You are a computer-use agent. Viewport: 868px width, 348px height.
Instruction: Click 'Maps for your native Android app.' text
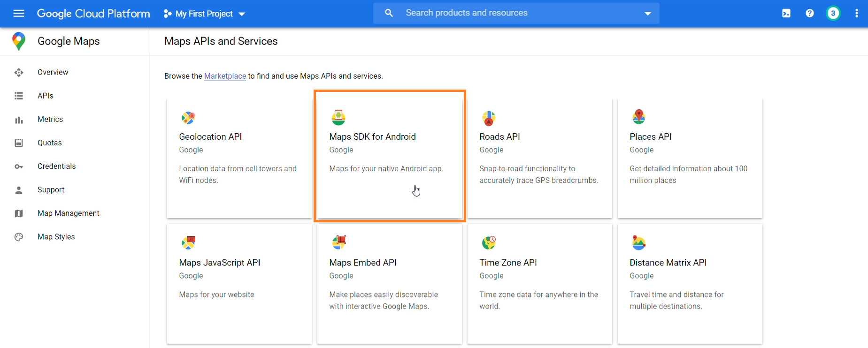386,168
